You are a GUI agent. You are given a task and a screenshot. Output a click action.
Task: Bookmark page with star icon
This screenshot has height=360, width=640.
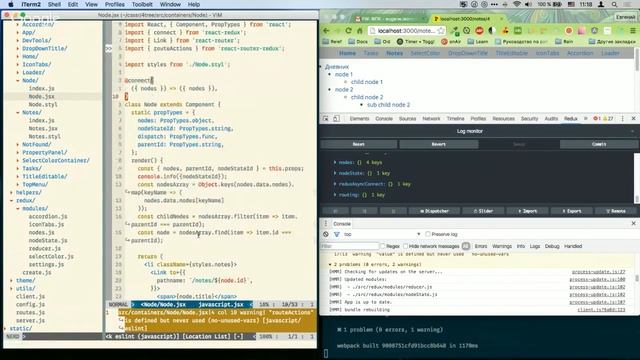point(441,31)
